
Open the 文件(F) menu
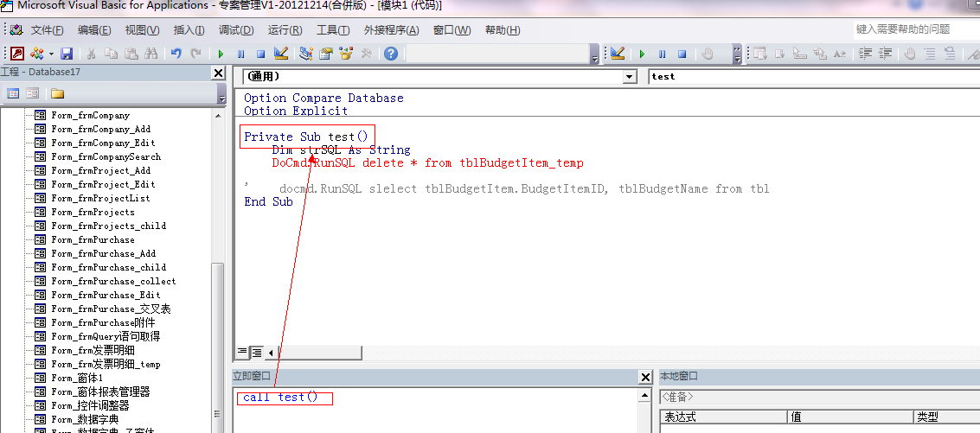point(48,30)
